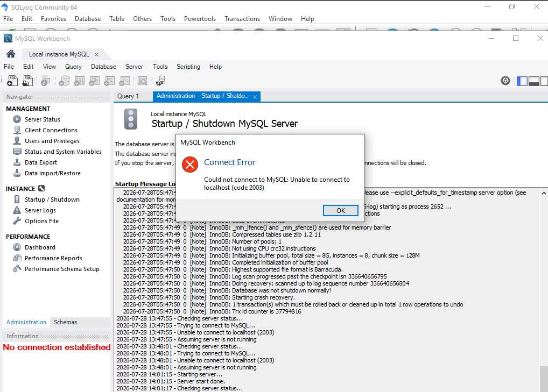Click create new table toolbar icon

click(x=79, y=81)
